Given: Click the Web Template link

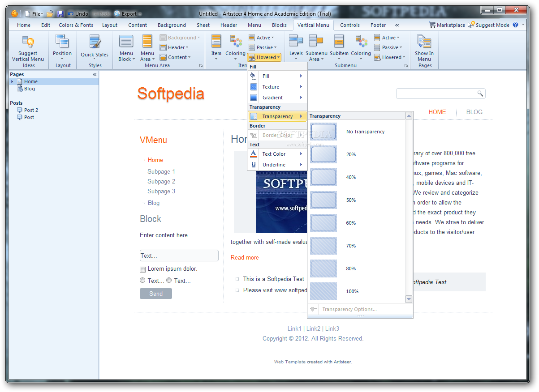Looking at the screenshot, I should [290, 362].
